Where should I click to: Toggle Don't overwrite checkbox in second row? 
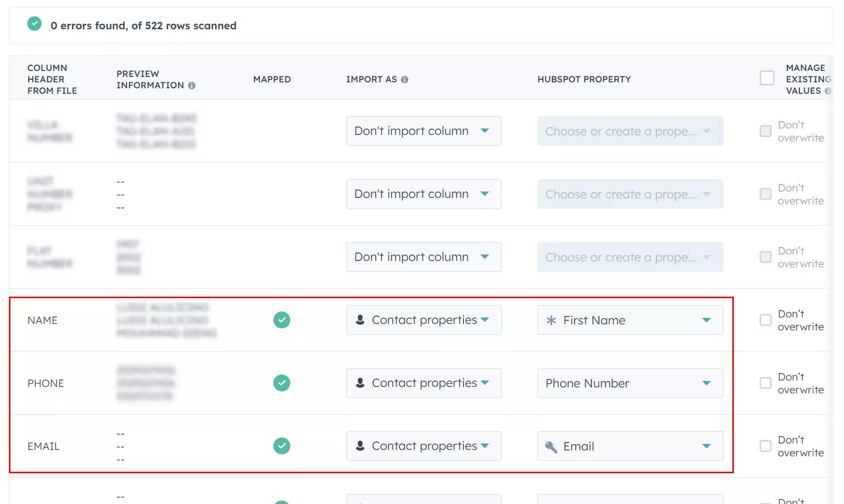[x=766, y=194]
